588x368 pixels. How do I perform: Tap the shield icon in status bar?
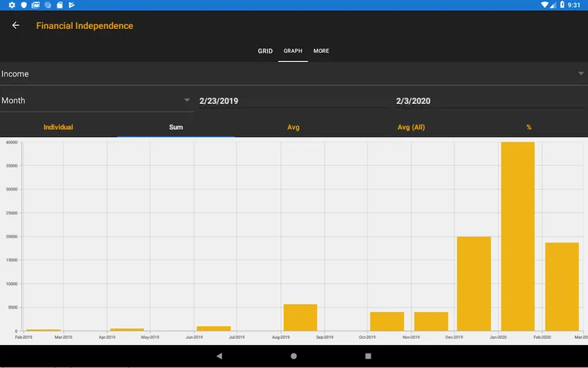tap(24, 5)
